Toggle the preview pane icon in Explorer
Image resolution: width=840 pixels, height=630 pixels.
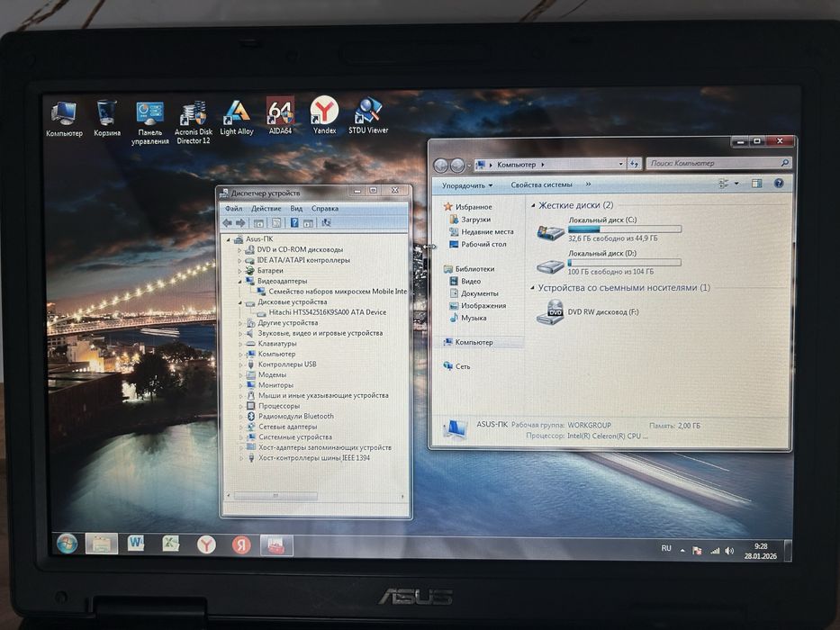pos(756,184)
